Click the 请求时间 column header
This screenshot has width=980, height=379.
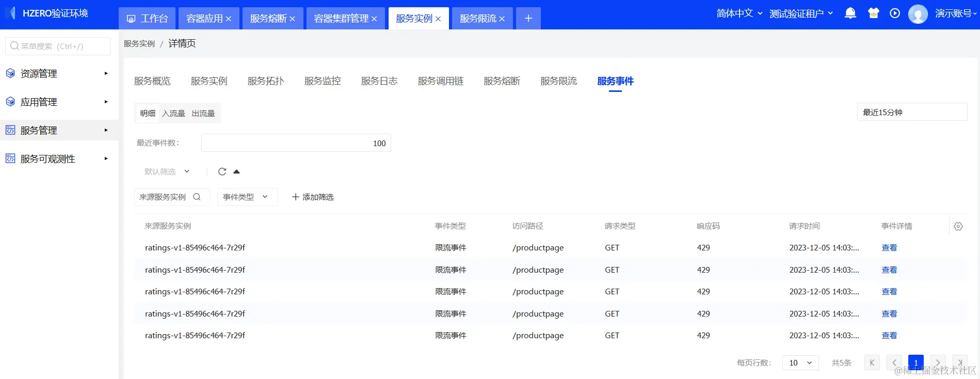805,226
